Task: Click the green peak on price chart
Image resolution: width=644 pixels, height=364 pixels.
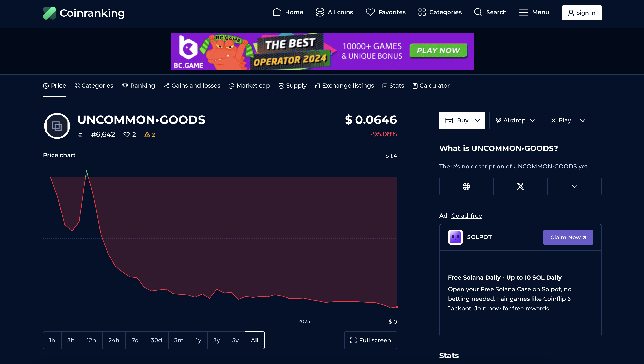Action: [x=87, y=173]
